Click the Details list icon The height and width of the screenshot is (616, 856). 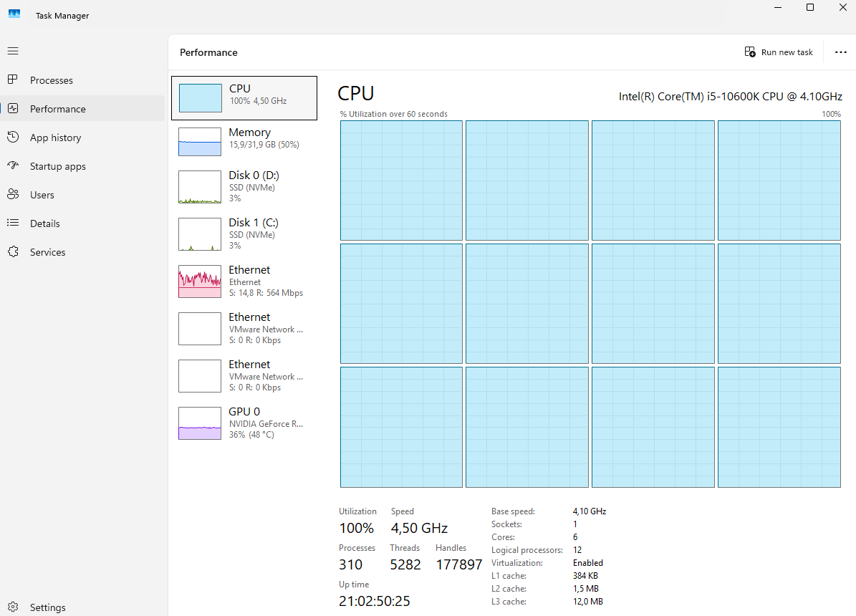13,223
